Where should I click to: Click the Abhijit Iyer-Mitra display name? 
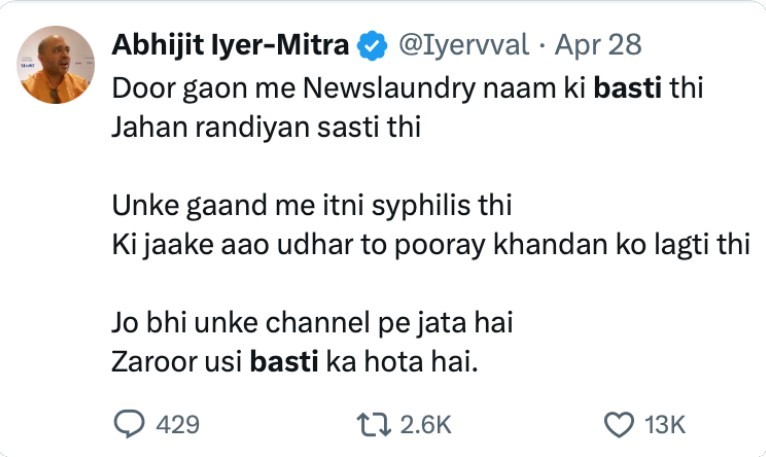[x=230, y=45]
